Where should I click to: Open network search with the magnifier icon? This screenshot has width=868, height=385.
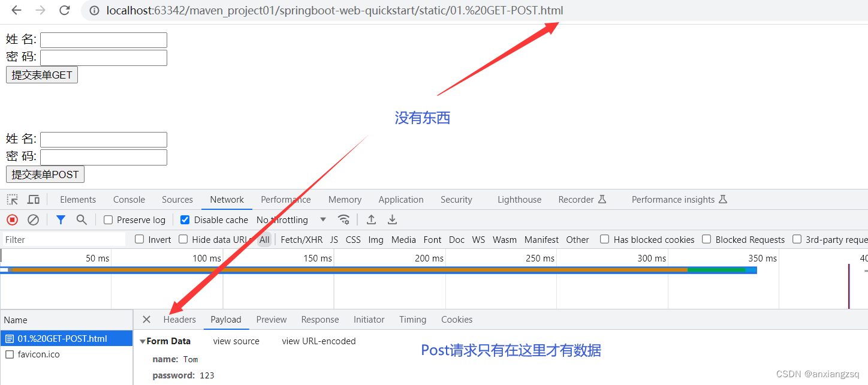[x=82, y=219]
